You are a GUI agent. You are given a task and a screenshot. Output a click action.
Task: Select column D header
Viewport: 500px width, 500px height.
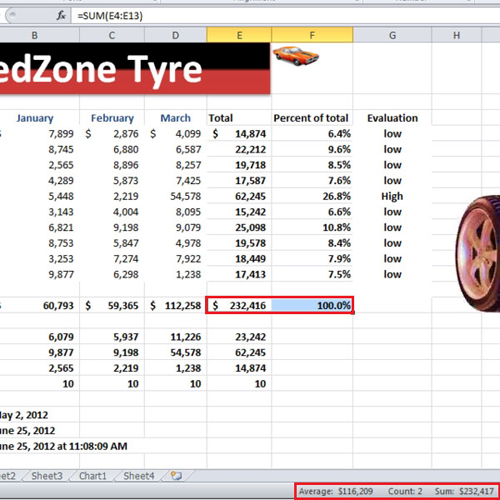tap(176, 35)
